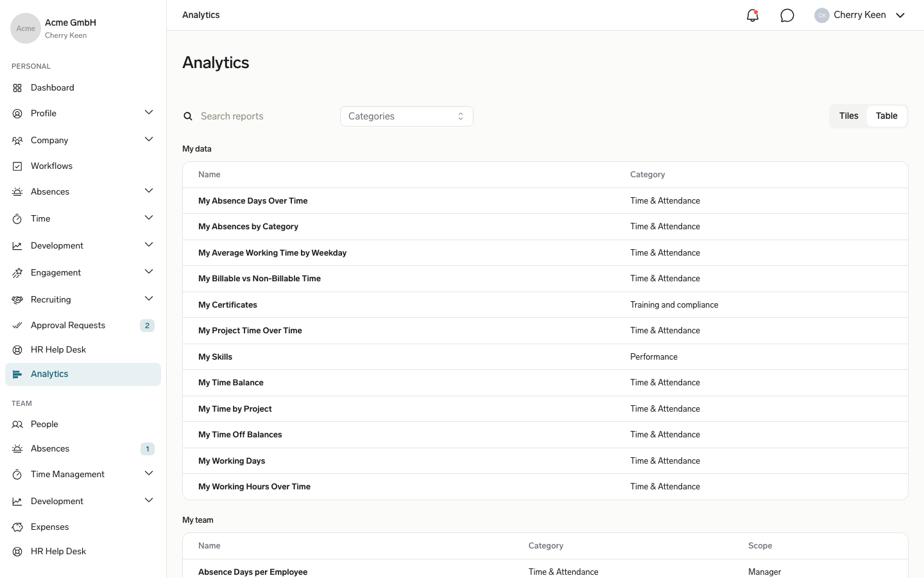Image resolution: width=924 pixels, height=578 pixels.
Task: Click the Cherry Keen avatar in header
Action: pos(822,15)
